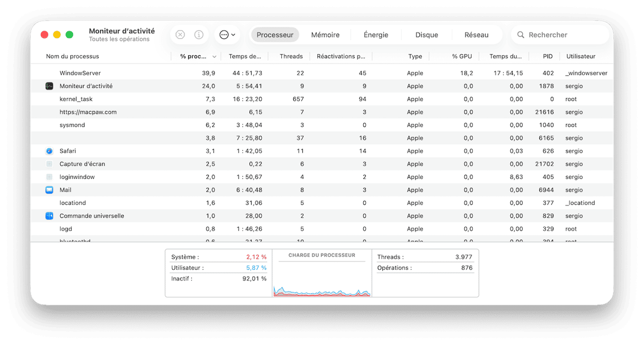Sort by Type column header
Screen dimensions: 644x345
[415, 56]
